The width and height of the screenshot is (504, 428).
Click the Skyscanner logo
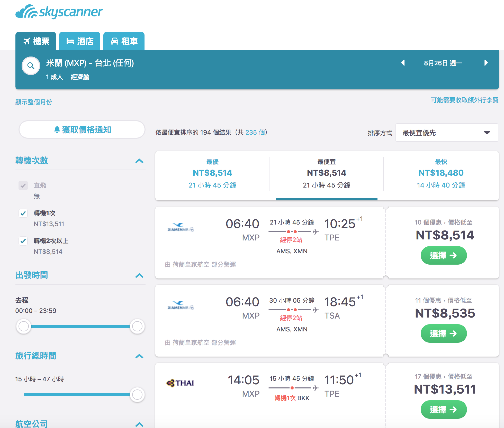(59, 12)
